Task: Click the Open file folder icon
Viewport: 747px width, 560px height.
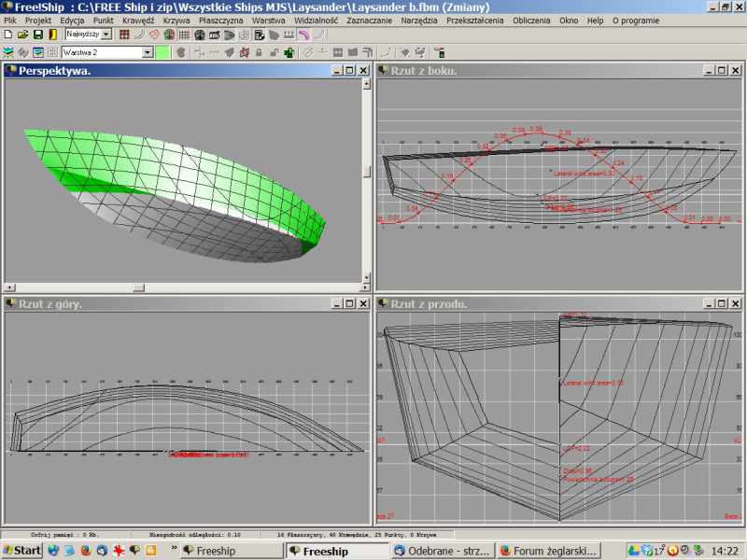Action: pyautogui.click(x=23, y=35)
